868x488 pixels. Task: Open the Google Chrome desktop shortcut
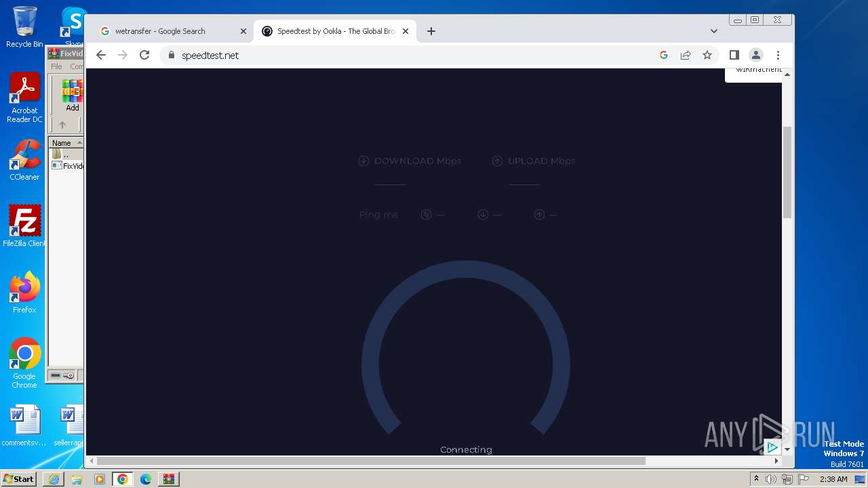pyautogui.click(x=24, y=363)
